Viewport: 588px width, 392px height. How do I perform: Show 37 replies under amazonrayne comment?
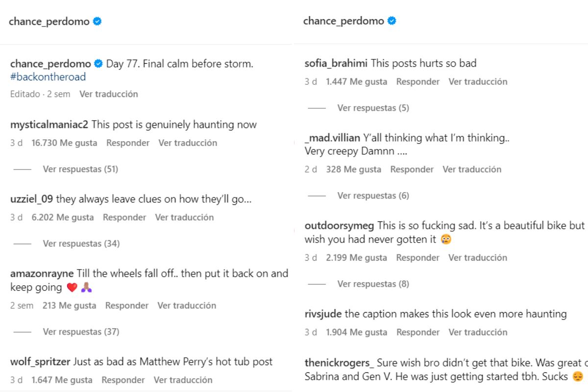pos(81,332)
